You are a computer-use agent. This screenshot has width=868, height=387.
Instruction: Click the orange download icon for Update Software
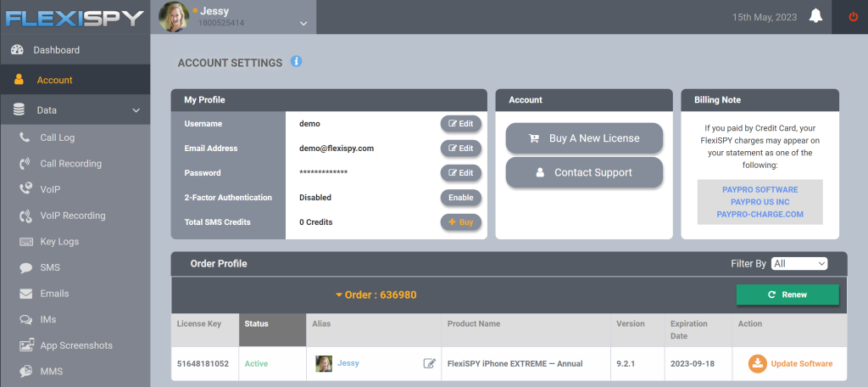(757, 364)
